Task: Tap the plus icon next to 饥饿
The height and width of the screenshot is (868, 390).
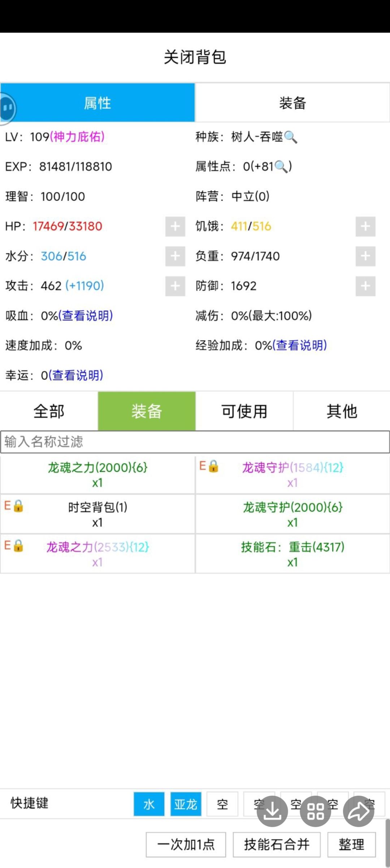Action: 365,227
